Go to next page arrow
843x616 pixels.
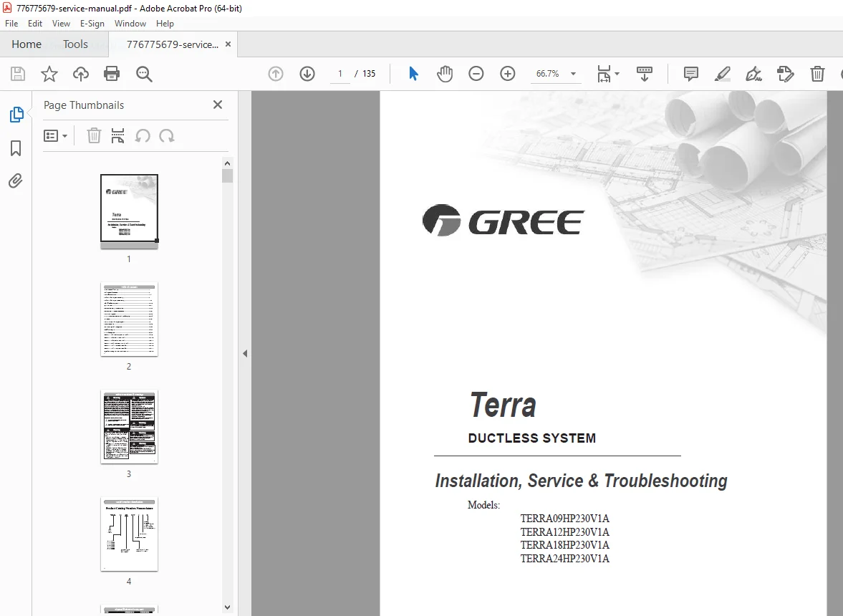307,74
